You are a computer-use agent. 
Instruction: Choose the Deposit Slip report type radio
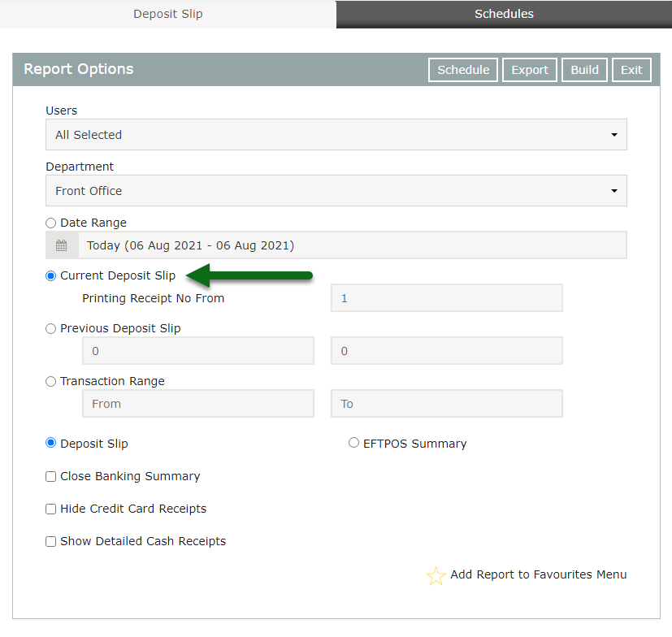50,443
